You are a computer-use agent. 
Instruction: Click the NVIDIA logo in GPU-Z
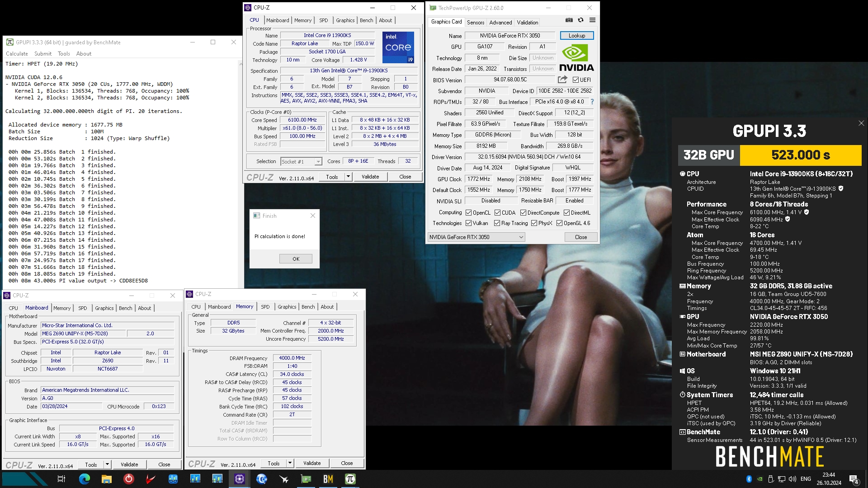pos(576,59)
